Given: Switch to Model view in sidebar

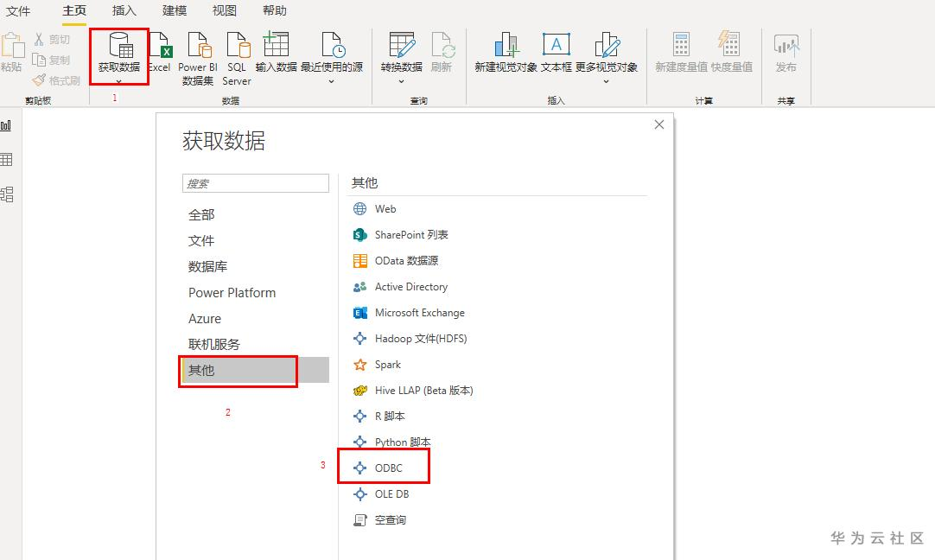Looking at the screenshot, I should tap(7, 194).
